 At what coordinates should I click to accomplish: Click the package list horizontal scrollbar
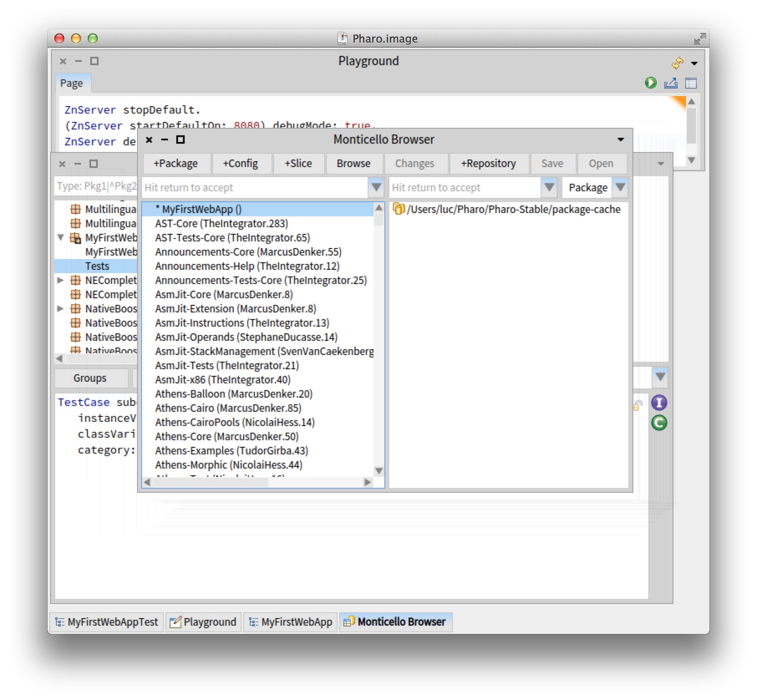(x=257, y=482)
